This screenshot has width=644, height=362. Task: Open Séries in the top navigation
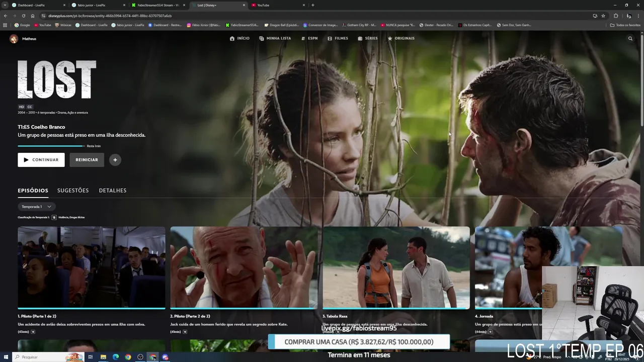368,38
